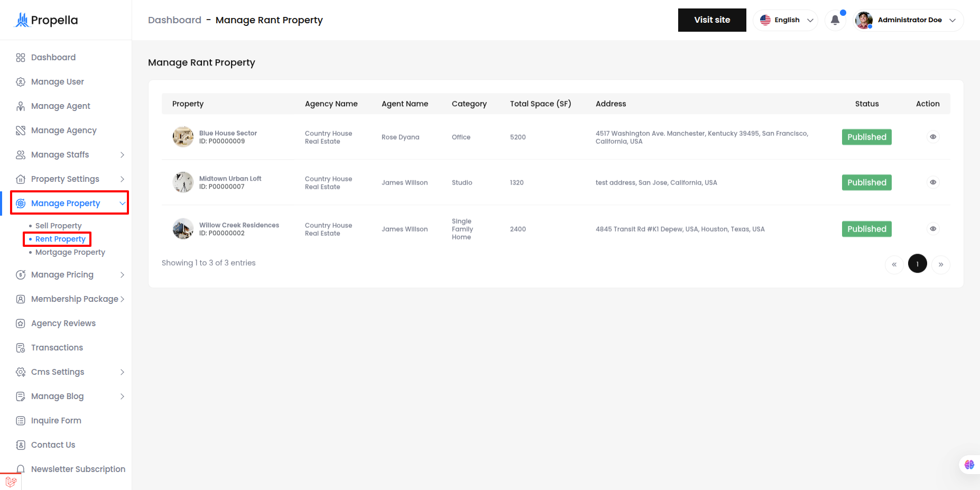Click the Agency Reviews star icon
This screenshot has height=490, width=980.
[x=21, y=323]
